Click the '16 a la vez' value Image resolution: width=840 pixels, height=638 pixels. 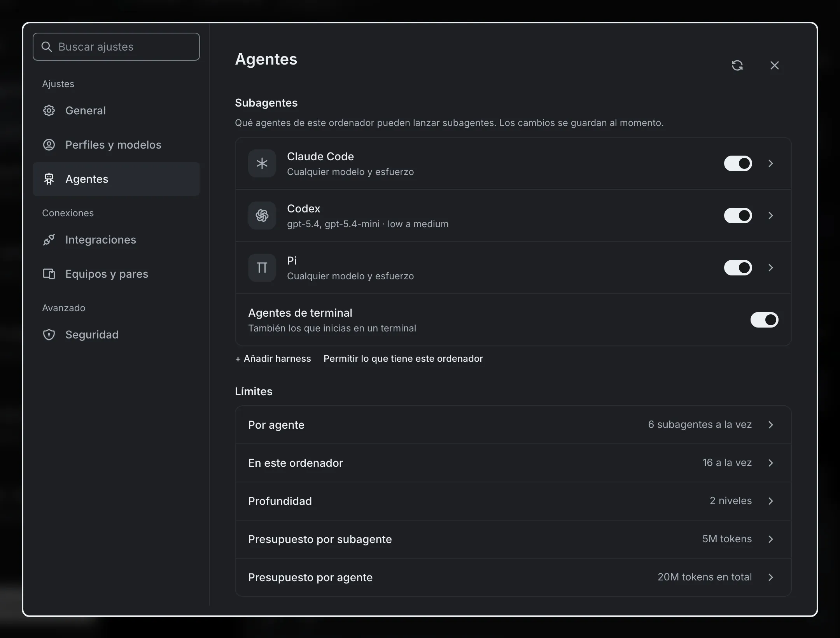click(727, 463)
